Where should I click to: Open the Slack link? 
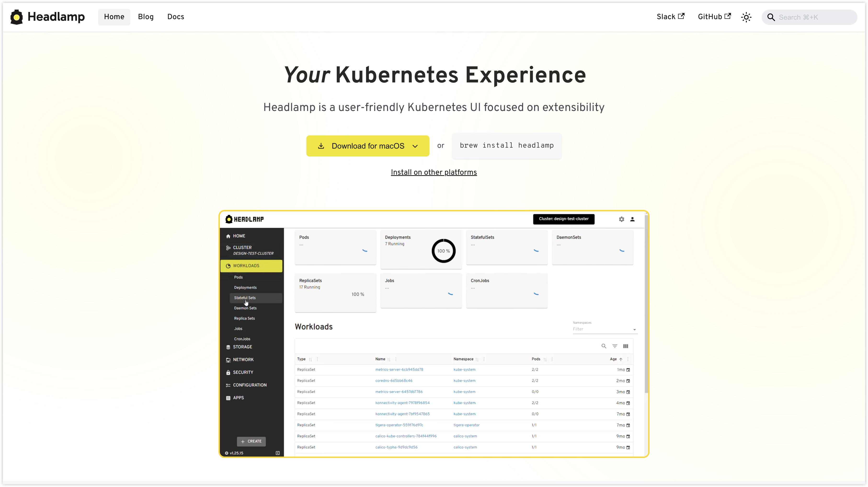click(x=670, y=17)
